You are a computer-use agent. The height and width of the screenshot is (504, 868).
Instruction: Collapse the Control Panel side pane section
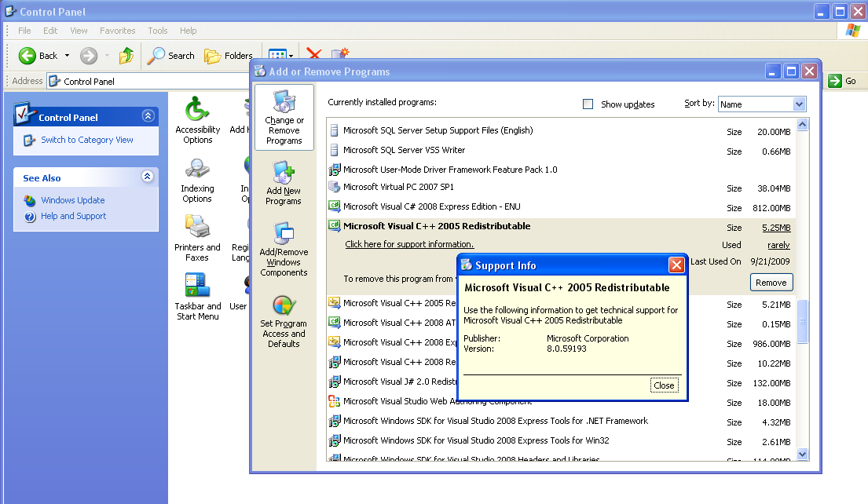coord(148,116)
